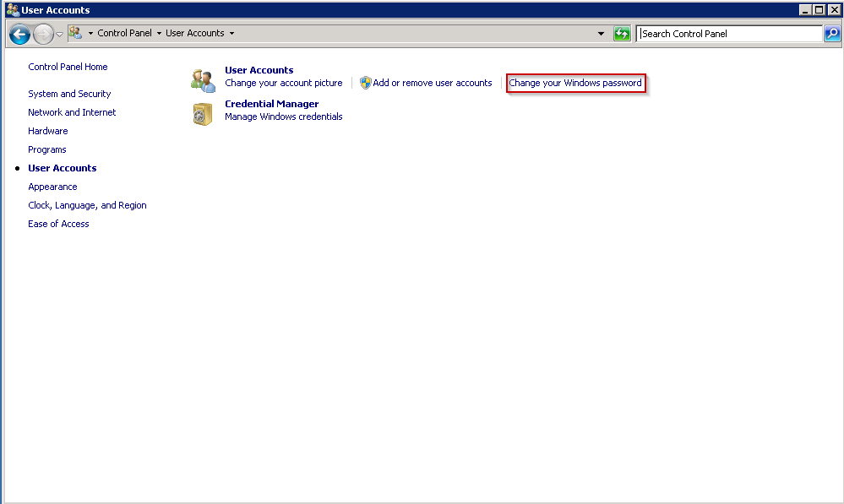This screenshot has width=844, height=504.
Task: Select Appearance in the sidebar
Action: (52, 187)
